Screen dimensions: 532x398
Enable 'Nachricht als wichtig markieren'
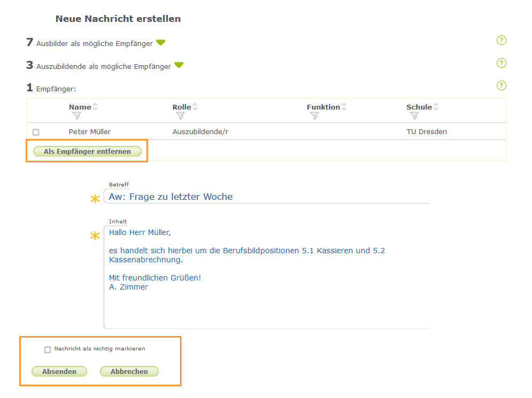click(46, 348)
